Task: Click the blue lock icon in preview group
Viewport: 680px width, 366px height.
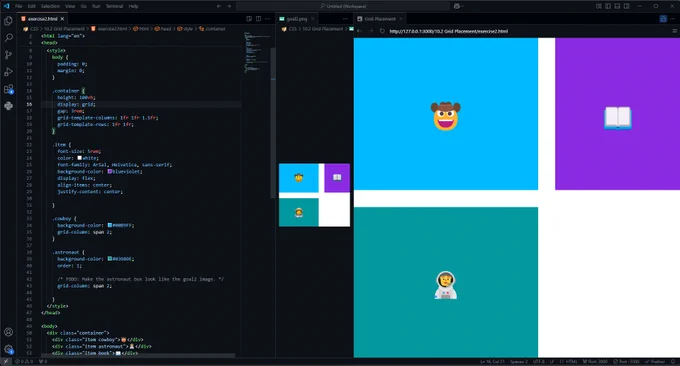Action: pyautogui.click(x=663, y=19)
